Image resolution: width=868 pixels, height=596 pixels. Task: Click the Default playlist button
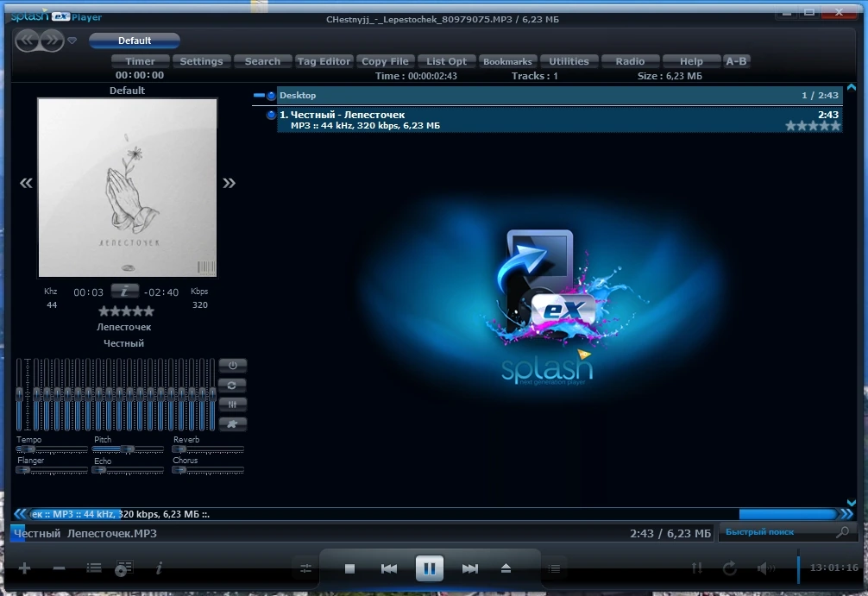pyautogui.click(x=135, y=41)
